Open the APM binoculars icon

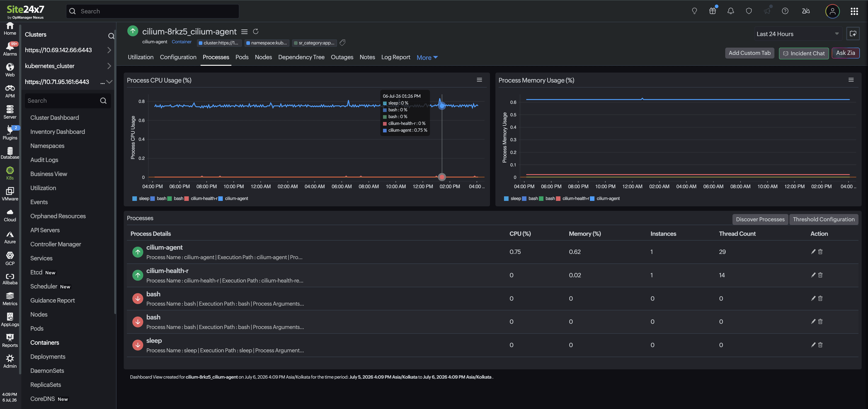[x=10, y=91]
